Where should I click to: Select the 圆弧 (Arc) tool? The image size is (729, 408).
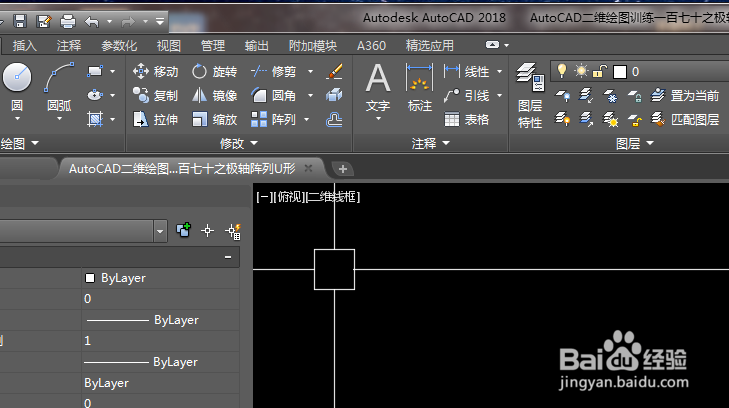click(59, 88)
